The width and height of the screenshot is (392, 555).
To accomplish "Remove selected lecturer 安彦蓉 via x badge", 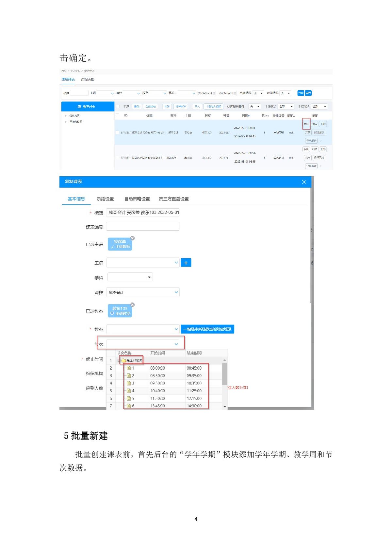I will [x=132, y=238].
